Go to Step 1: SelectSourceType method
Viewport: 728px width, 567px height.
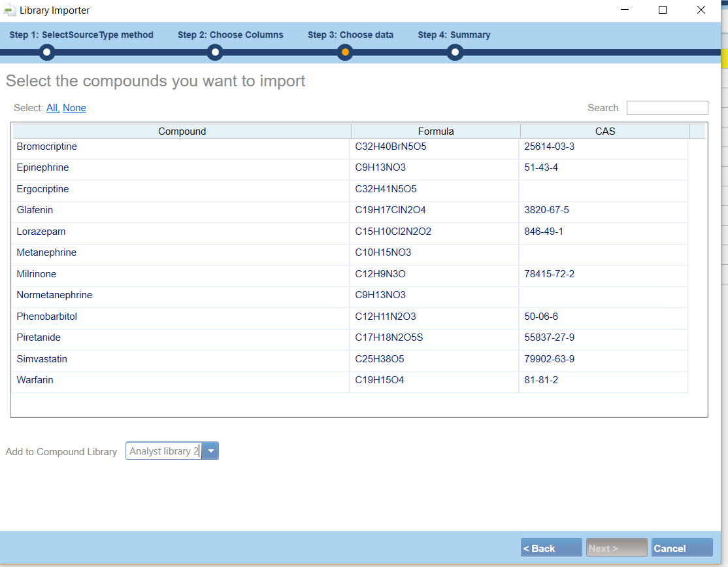coord(82,35)
